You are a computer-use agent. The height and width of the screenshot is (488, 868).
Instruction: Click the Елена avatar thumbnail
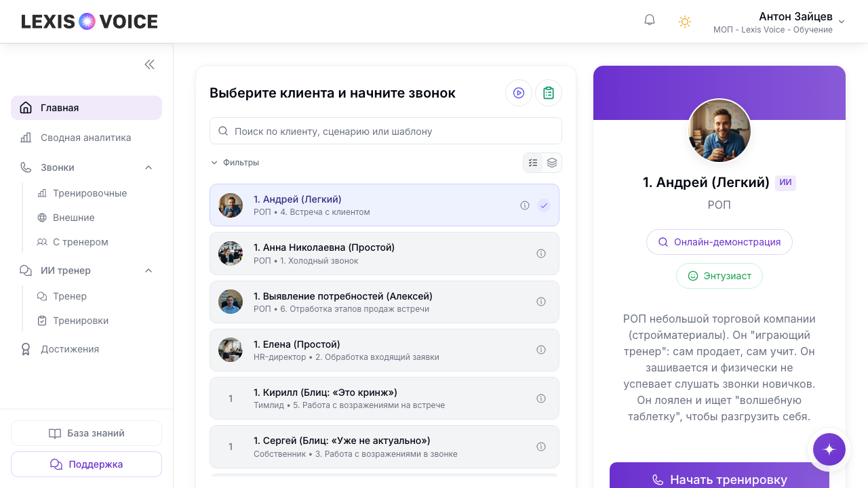(231, 350)
